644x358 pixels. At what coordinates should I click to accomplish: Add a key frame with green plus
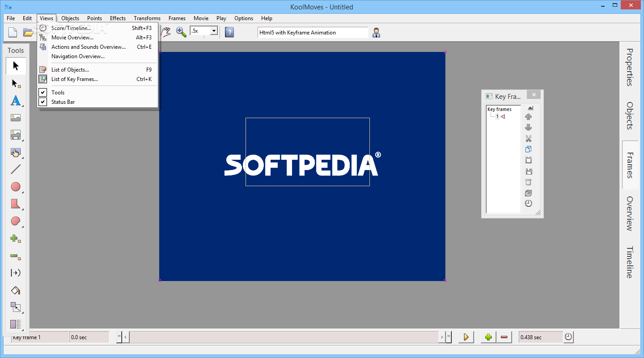(488, 337)
